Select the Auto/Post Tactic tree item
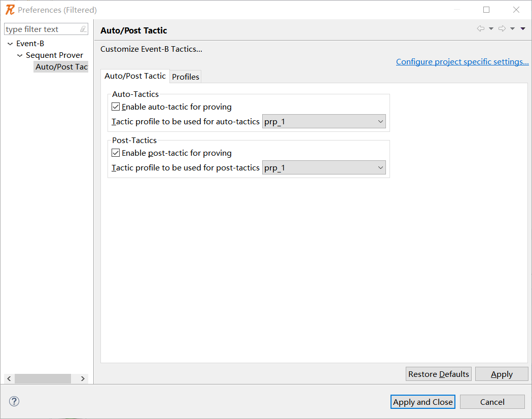Screen dimensions: 532x419 click(61, 67)
